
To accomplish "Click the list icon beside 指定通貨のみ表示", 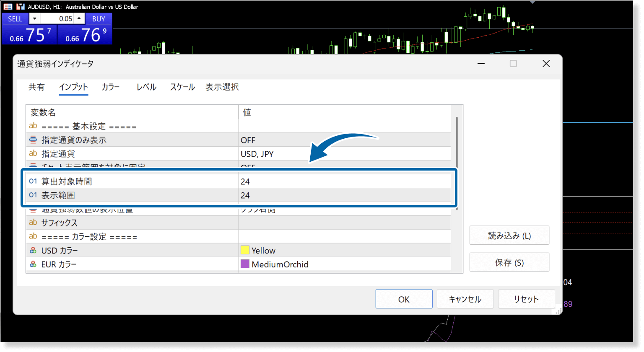I will pos(33,140).
